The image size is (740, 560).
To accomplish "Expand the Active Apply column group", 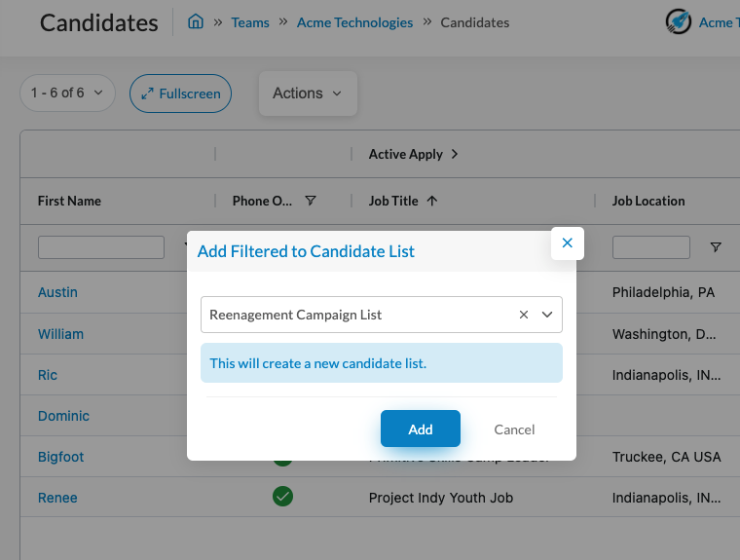I will tap(455, 154).
